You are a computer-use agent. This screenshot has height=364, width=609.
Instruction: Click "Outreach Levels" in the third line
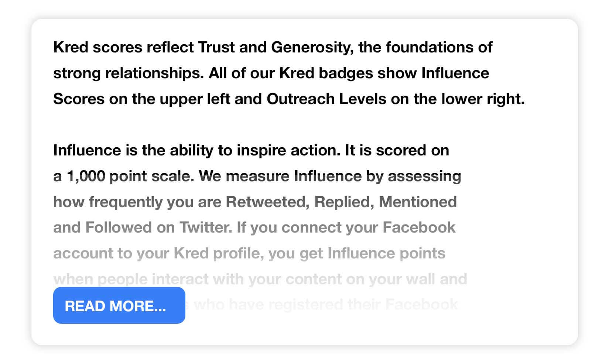326,99
